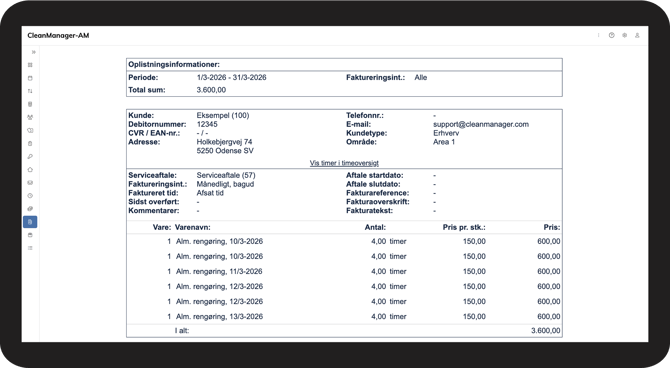Click the Total sum value '3.600,00'
This screenshot has height=368, width=670.
pos(211,90)
